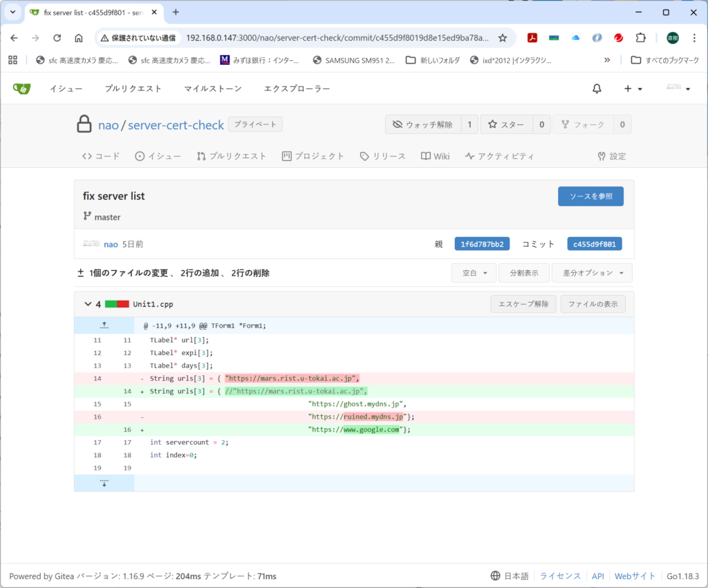The image size is (708, 588).
Task: Click the bookmark star icon in address bar
Action: click(503, 38)
